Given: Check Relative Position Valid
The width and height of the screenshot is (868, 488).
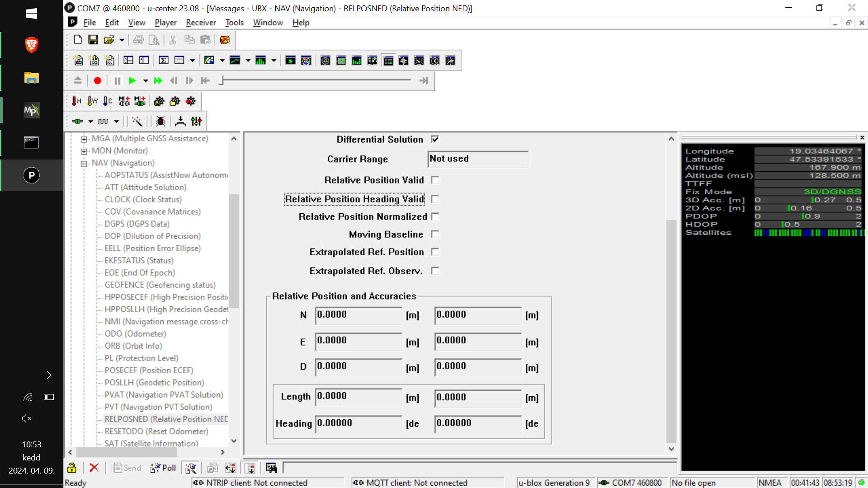Looking at the screenshot, I should tap(435, 180).
